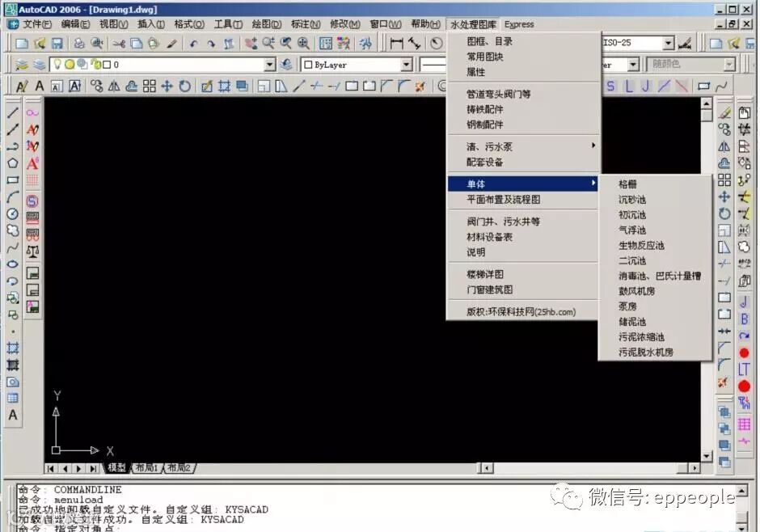Click the Erase tool in the right toolbar
Screen dimensions: 760x532
[724, 113]
